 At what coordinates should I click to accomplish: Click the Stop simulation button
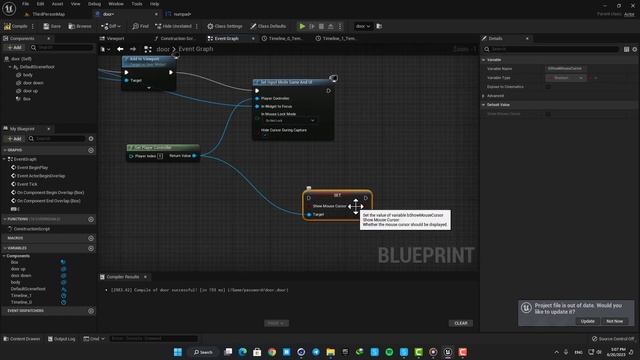[x=321, y=26]
